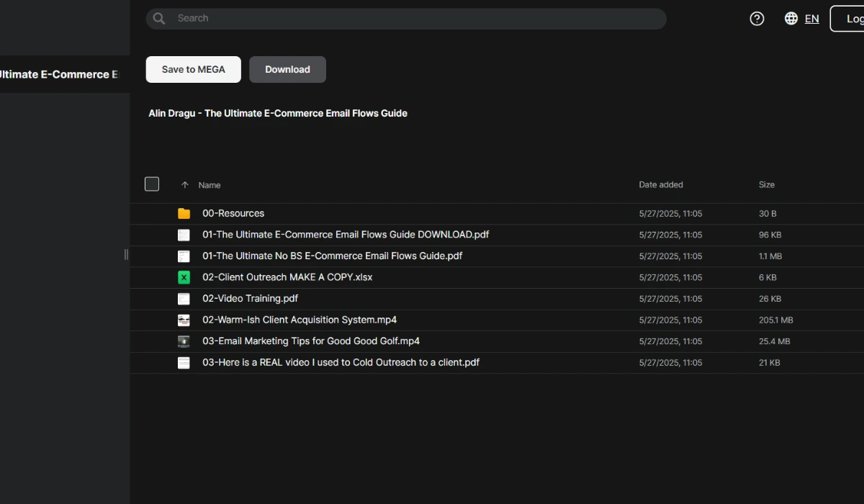Click the date added of 00-Resources
This screenshot has height=504, width=864.
pos(670,214)
